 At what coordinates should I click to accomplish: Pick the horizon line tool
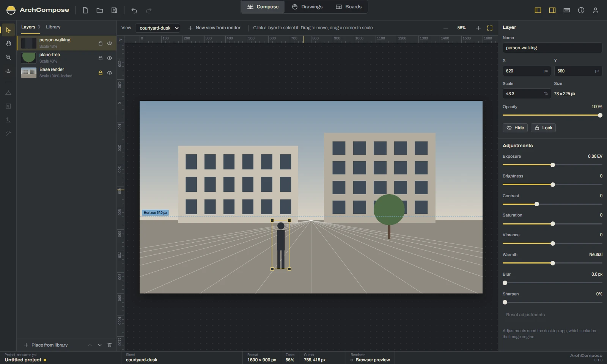(8, 71)
